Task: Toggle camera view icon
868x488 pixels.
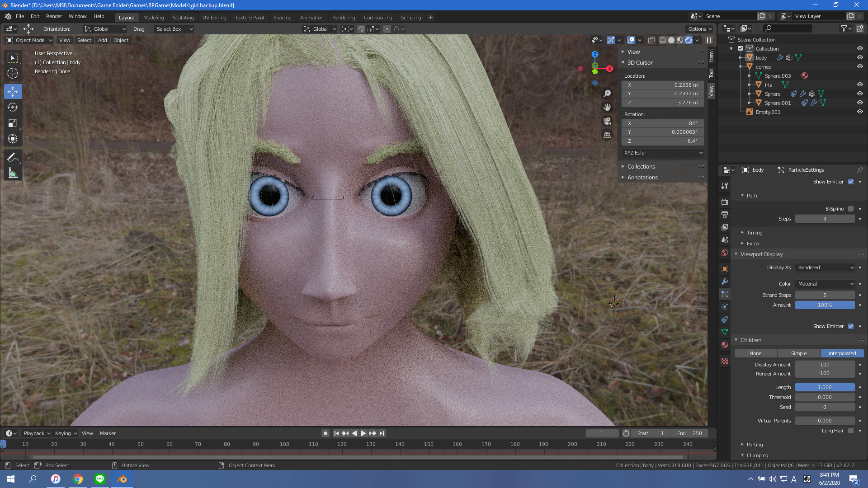Action: pos(607,121)
